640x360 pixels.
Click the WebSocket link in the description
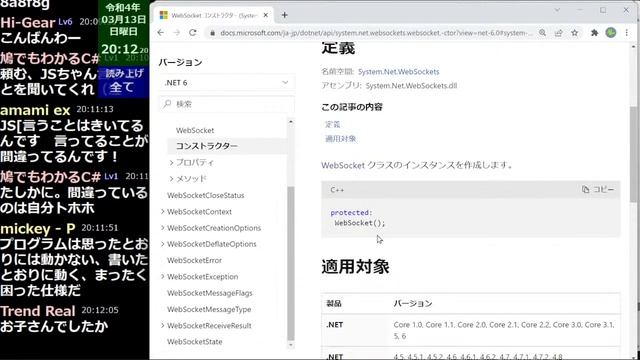[343, 165]
